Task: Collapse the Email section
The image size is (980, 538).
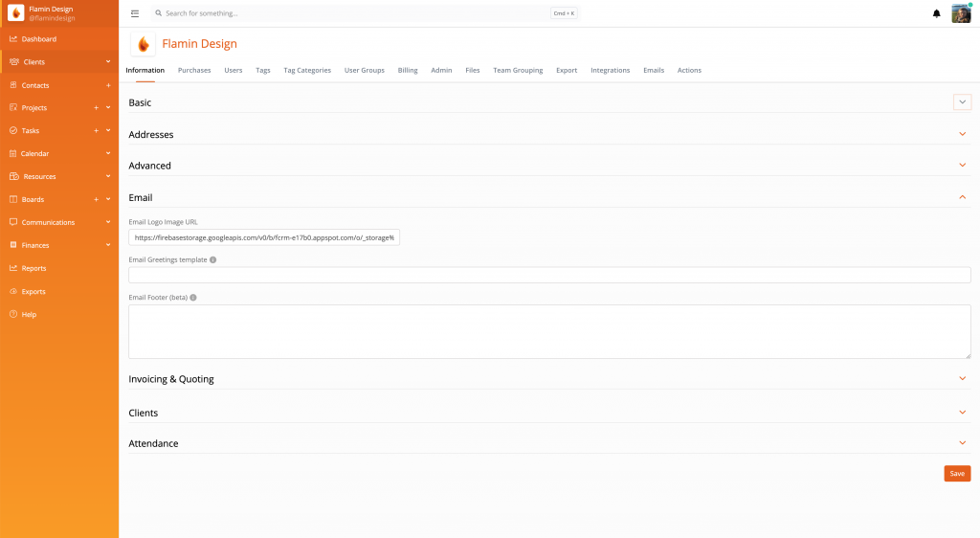Action: (x=962, y=197)
